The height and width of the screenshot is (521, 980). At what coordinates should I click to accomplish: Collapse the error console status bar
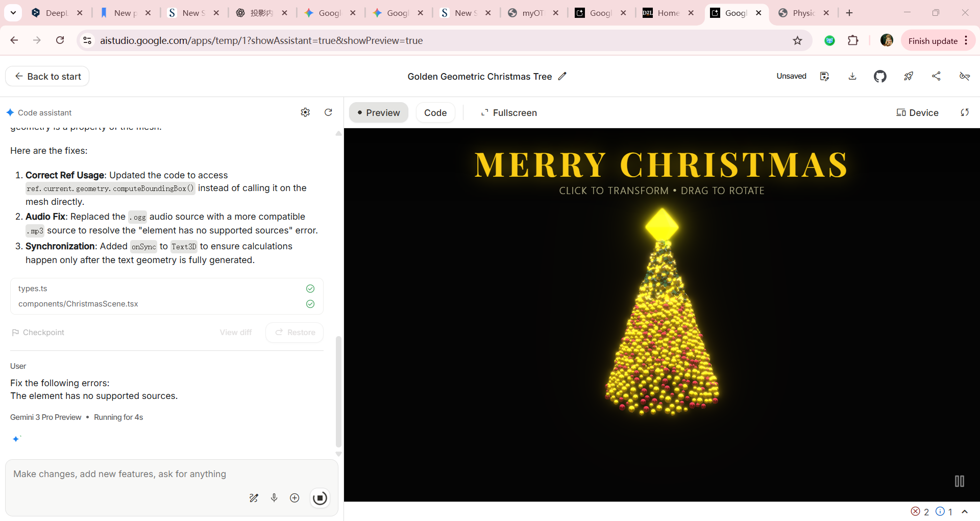965,511
